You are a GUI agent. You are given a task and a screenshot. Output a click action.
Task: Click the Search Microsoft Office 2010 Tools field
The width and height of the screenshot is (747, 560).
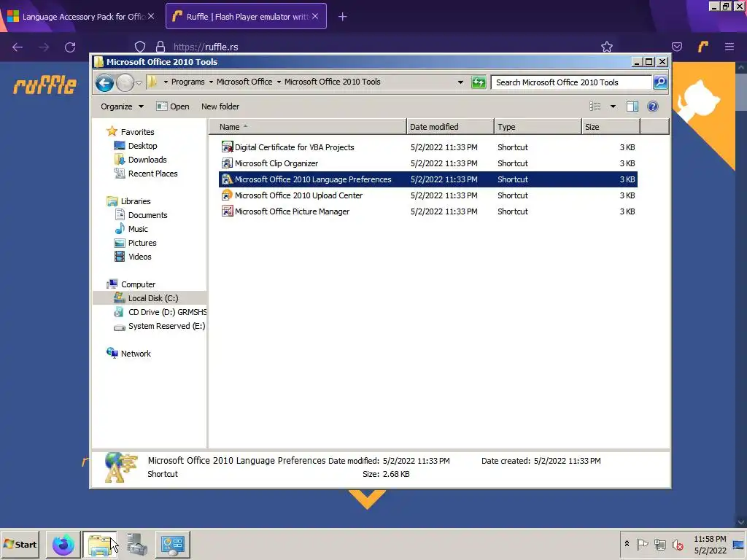[571, 82]
